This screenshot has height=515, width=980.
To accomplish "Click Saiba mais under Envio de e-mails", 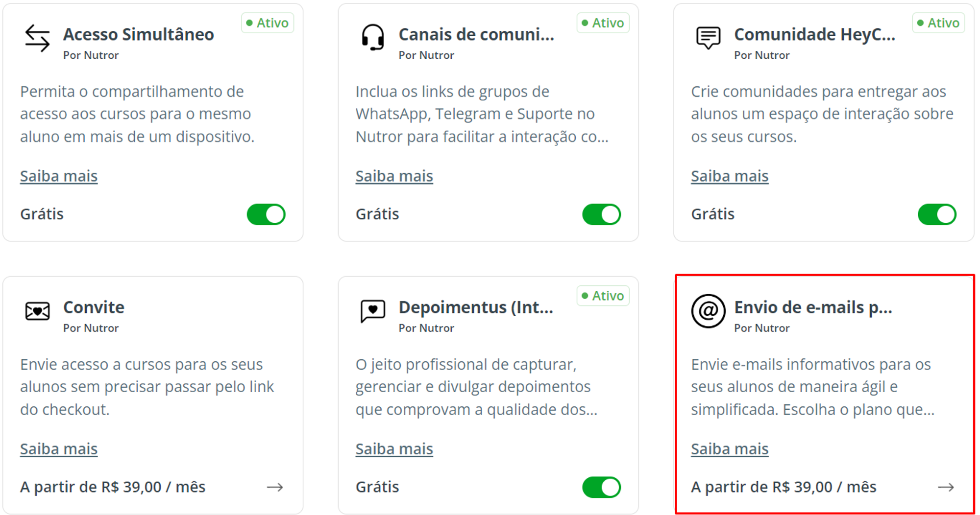I will (x=730, y=449).
